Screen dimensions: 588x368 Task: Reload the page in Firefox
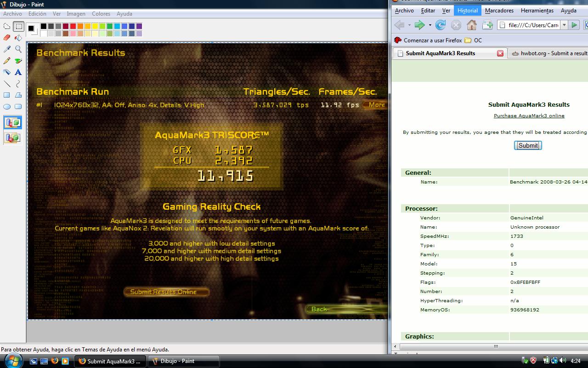(440, 25)
